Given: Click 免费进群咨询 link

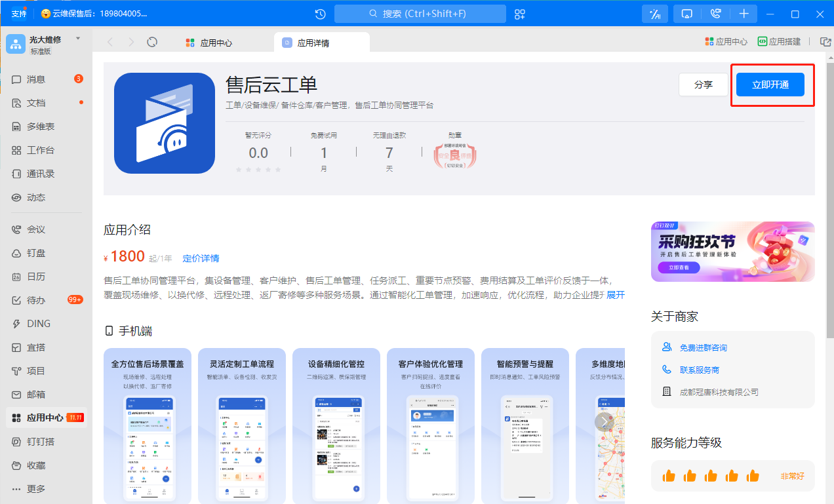Looking at the screenshot, I should click(x=704, y=348).
